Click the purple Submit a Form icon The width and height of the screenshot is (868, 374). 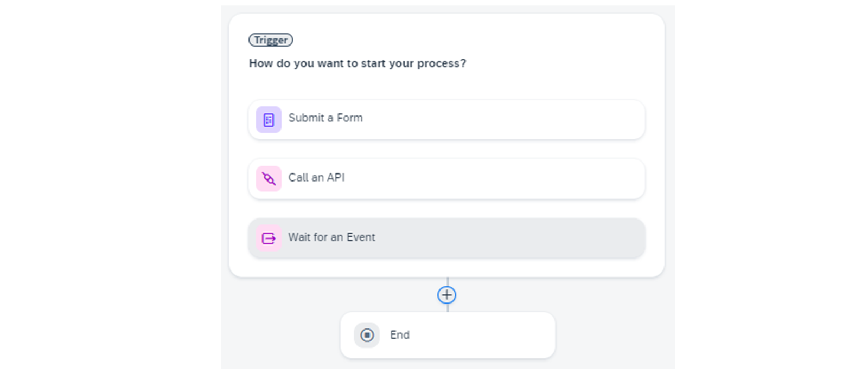[269, 120]
